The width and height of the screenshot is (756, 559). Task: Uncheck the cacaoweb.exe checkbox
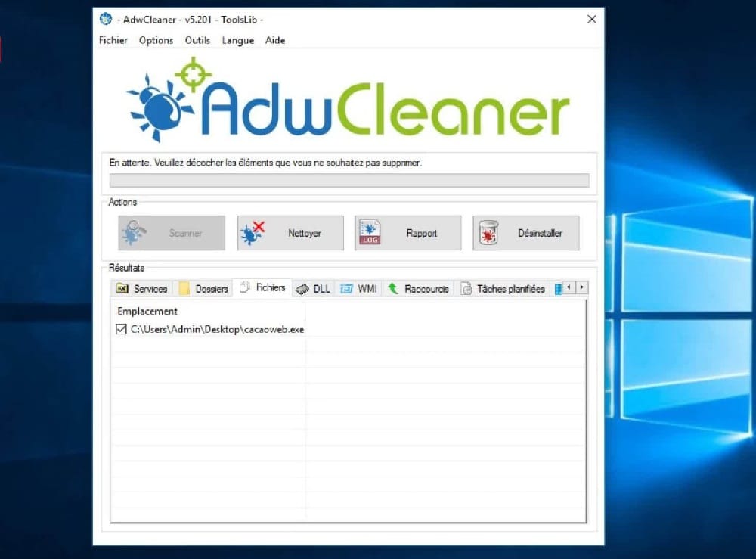[121, 329]
